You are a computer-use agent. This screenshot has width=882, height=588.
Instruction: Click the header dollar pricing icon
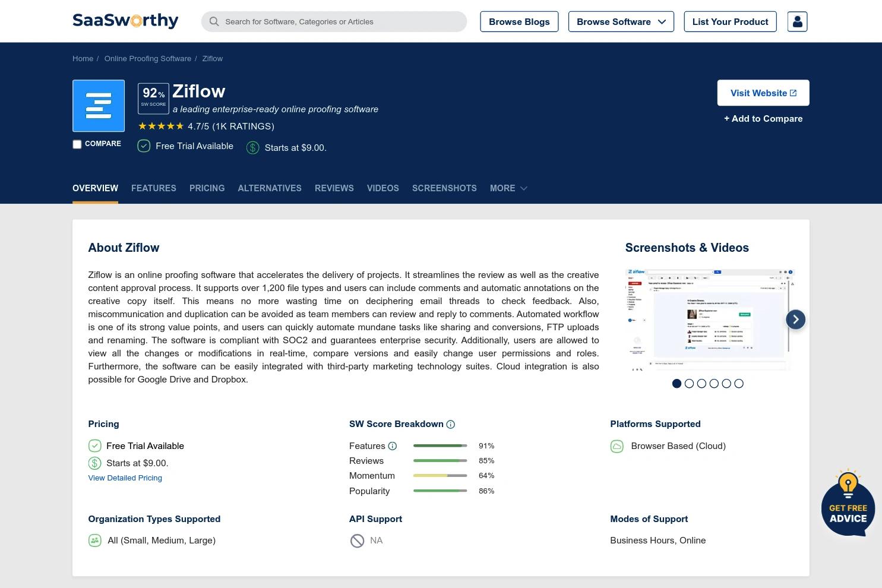253,148
